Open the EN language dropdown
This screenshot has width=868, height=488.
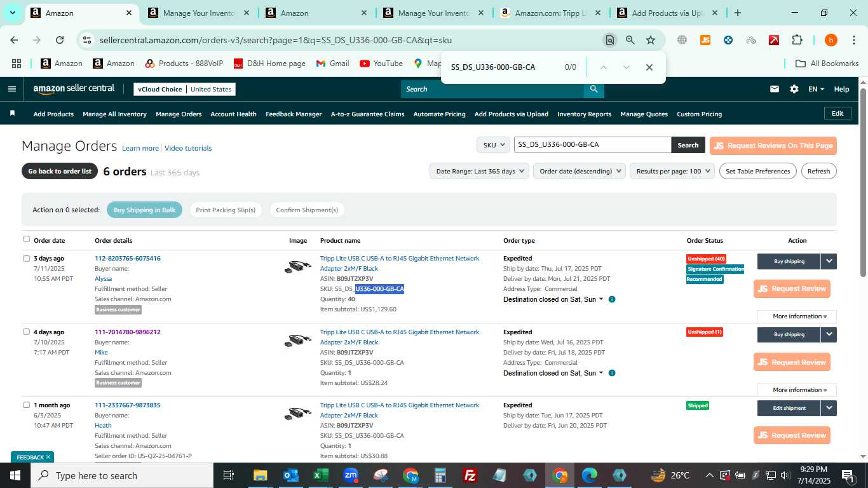pyautogui.click(x=816, y=89)
